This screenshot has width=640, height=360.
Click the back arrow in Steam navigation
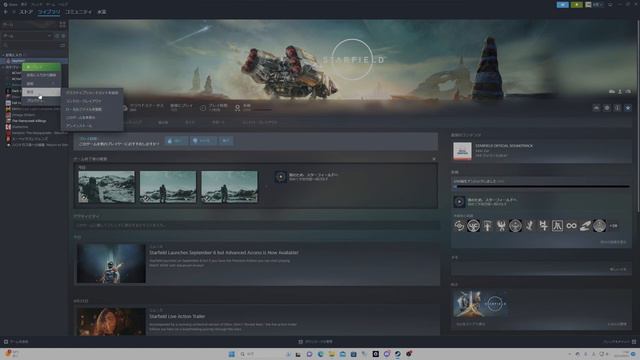click(x=6, y=12)
